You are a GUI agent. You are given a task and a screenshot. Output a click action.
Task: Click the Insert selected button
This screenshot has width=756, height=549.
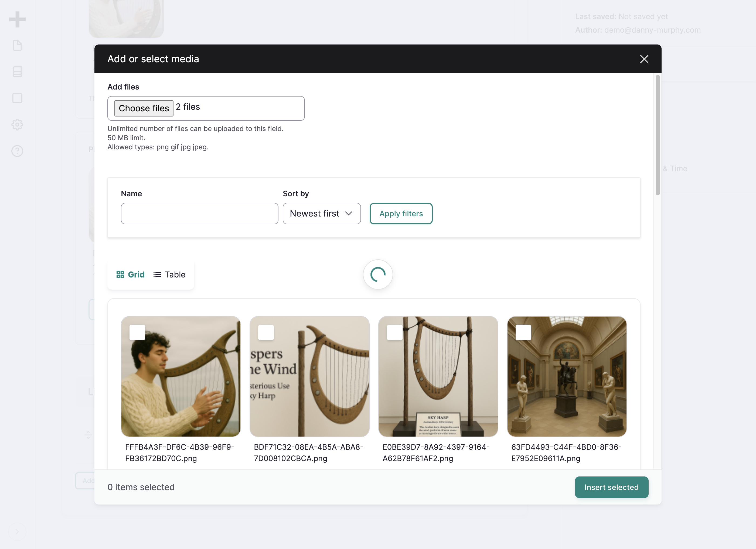(611, 487)
